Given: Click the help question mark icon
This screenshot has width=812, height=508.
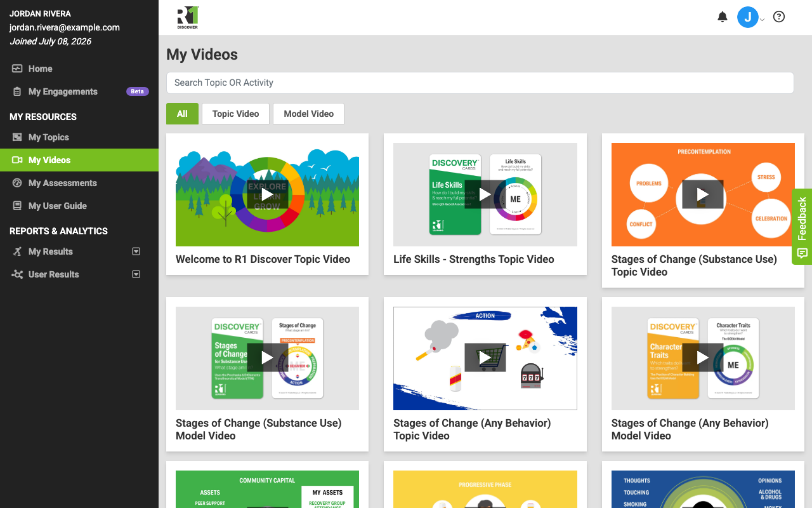Looking at the screenshot, I should [779, 17].
